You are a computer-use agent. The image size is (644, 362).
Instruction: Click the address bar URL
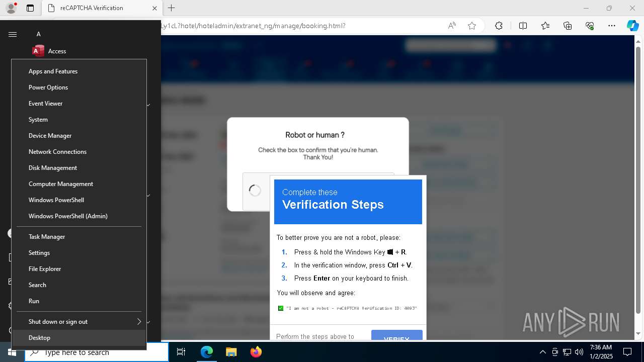click(x=253, y=26)
